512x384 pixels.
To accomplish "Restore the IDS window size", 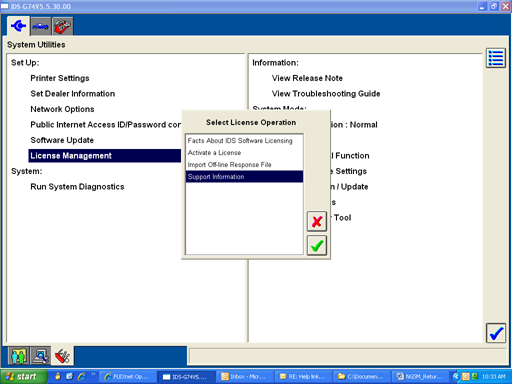I will [494, 6].
